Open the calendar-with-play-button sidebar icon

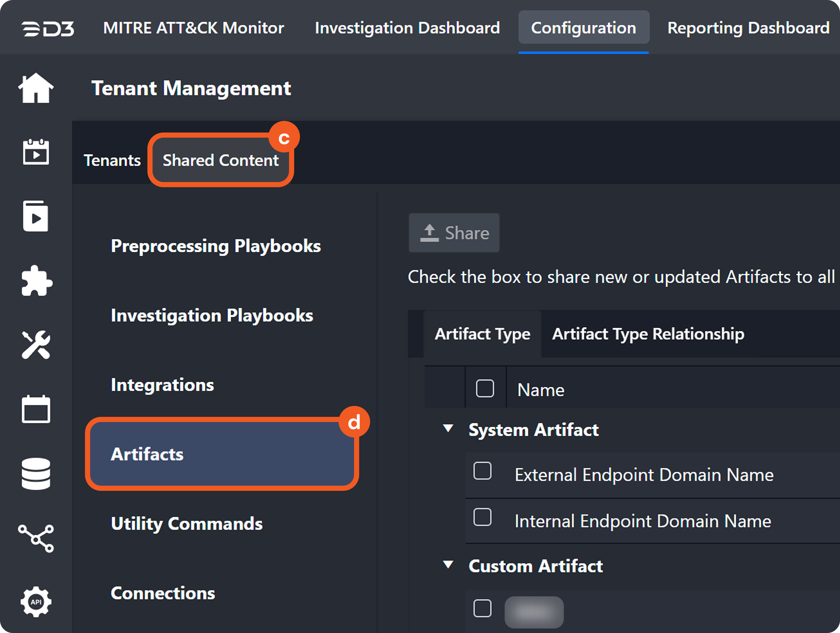tap(36, 152)
